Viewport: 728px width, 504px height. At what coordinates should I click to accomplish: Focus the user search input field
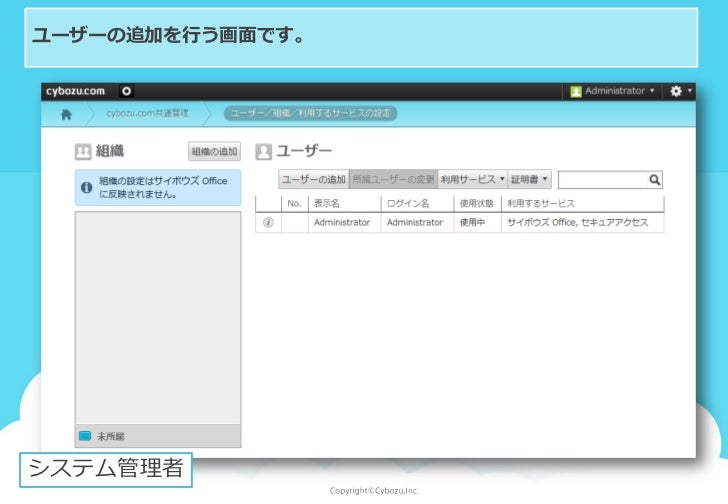[603, 180]
